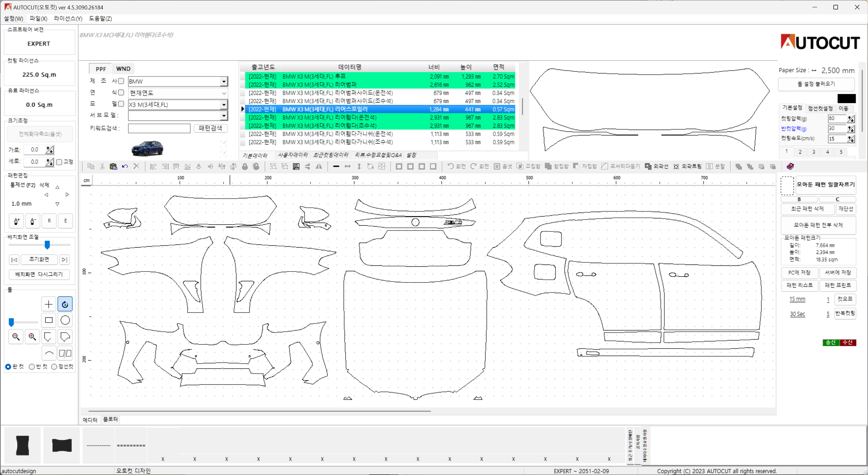Toggle the 제조사 checkbox
The height and width of the screenshot is (475, 868).
pyautogui.click(x=121, y=81)
